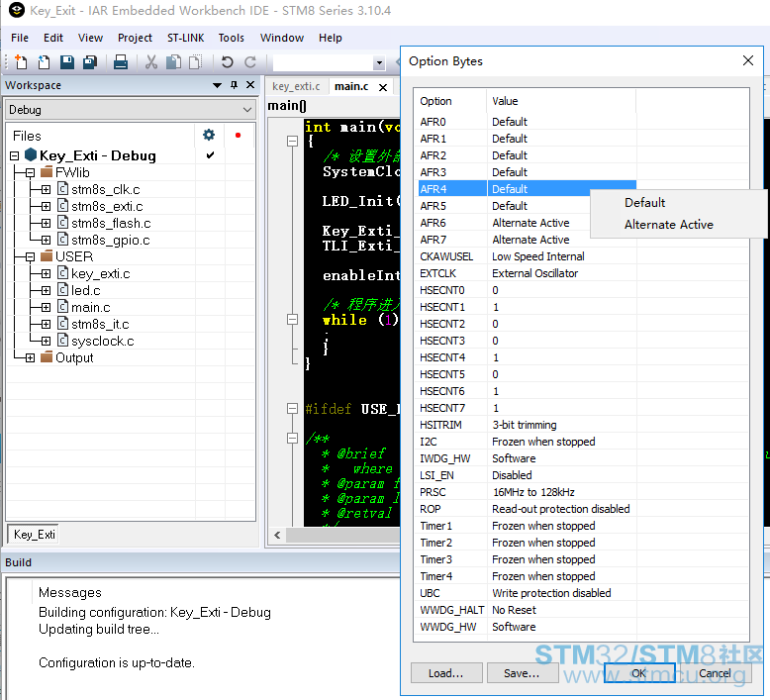The image size is (770, 700).
Task: Choose Alternate Active in the AFR4 popup
Action: tap(668, 225)
